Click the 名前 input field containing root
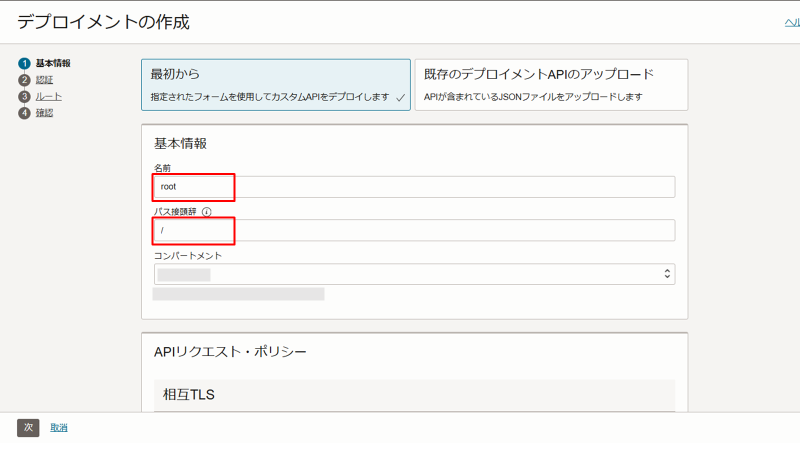 414,187
